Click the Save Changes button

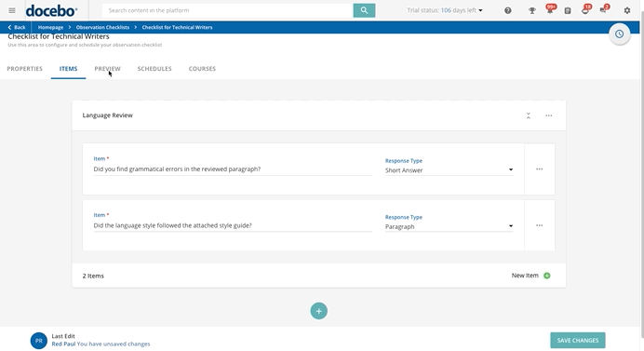coord(578,341)
